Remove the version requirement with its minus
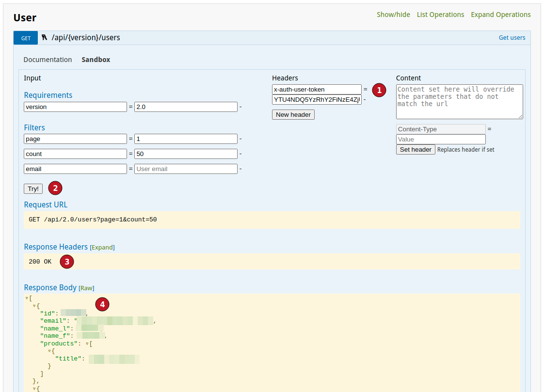544x392 pixels. tap(240, 107)
